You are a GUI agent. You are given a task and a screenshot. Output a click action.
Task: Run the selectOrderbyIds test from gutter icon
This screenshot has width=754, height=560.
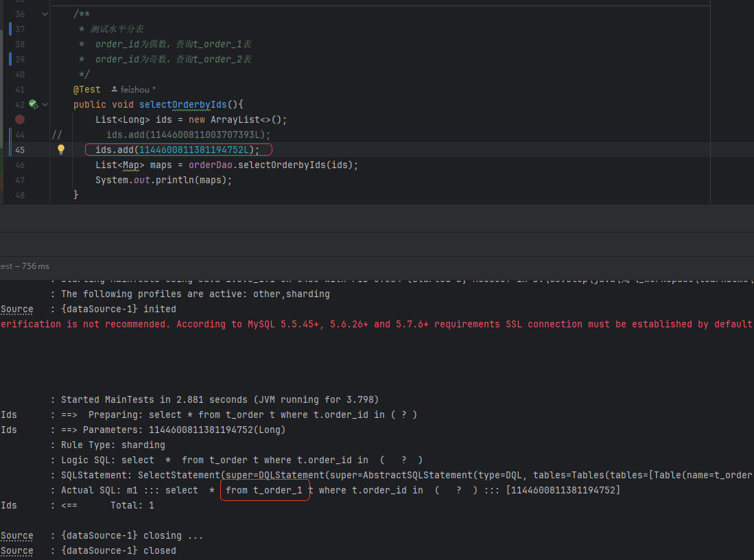(x=33, y=104)
